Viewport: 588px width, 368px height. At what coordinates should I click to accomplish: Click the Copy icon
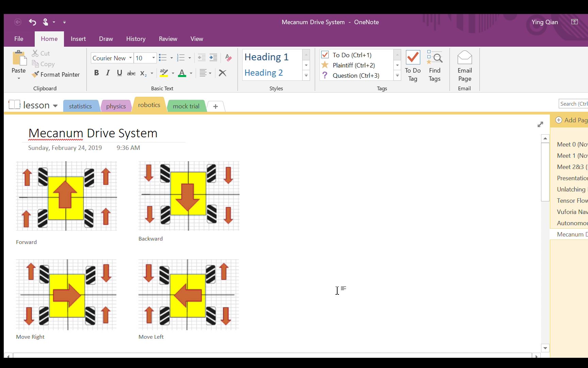pos(43,64)
